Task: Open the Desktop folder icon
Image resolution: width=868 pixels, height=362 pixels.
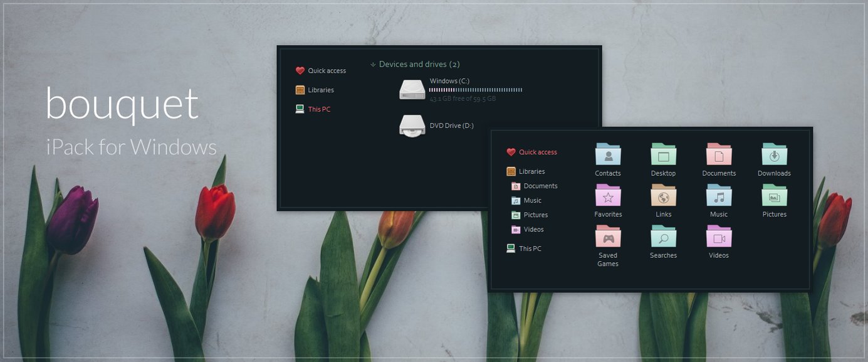Action: pyautogui.click(x=663, y=154)
